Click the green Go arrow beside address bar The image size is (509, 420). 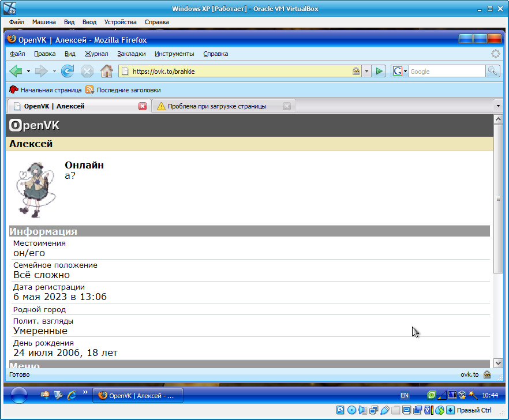[x=379, y=71]
